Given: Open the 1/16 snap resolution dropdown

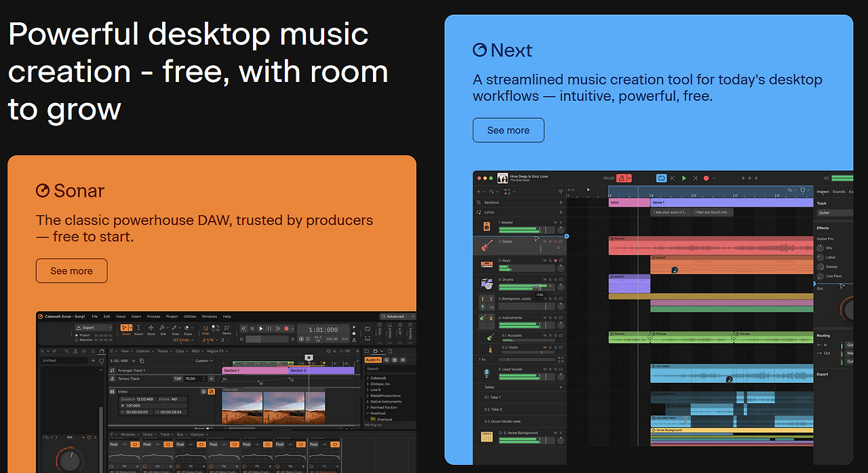Looking at the screenshot, I should click(x=212, y=340).
